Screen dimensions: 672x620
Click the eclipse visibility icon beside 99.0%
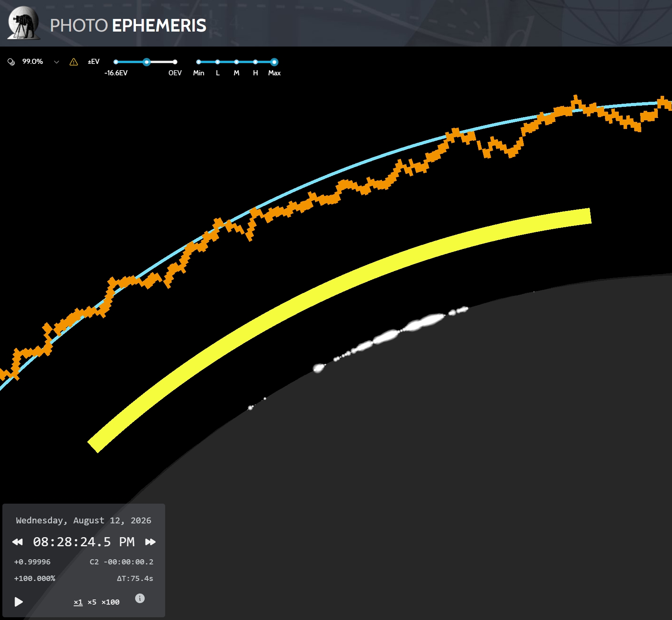[x=11, y=62]
